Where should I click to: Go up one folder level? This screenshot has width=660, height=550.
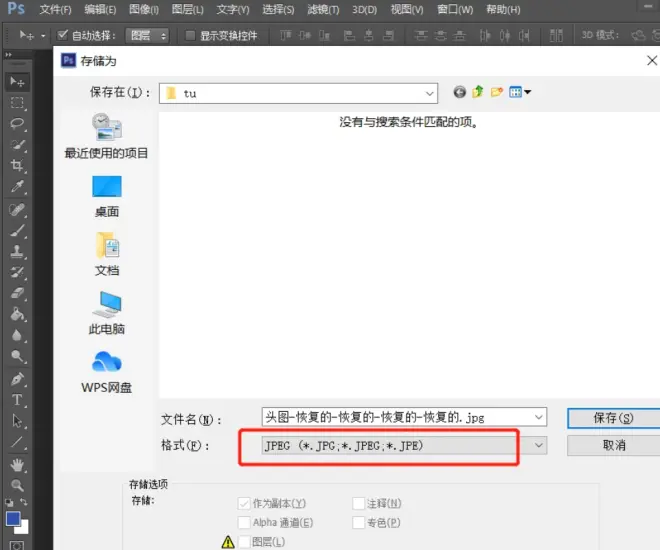click(478, 91)
